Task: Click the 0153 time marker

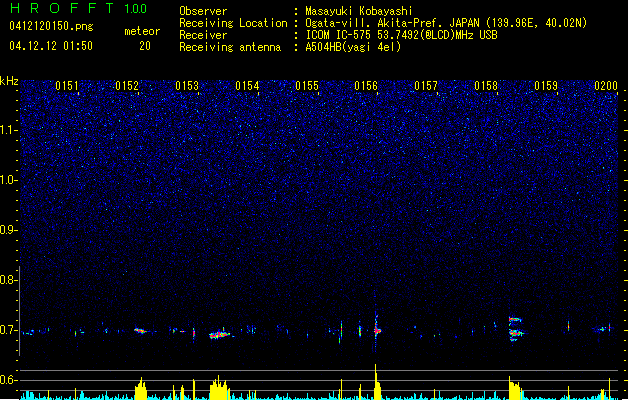Action: coord(187,86)
